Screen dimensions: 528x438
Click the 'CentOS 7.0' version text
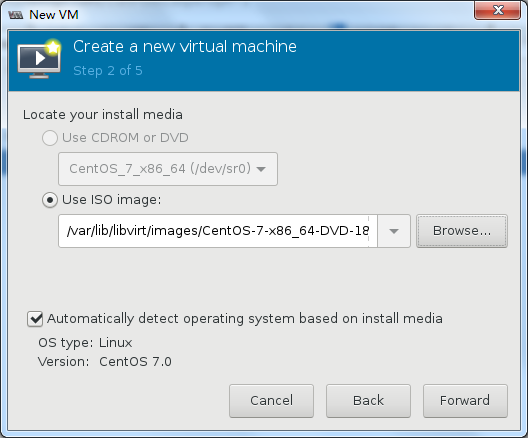(135, 362)
